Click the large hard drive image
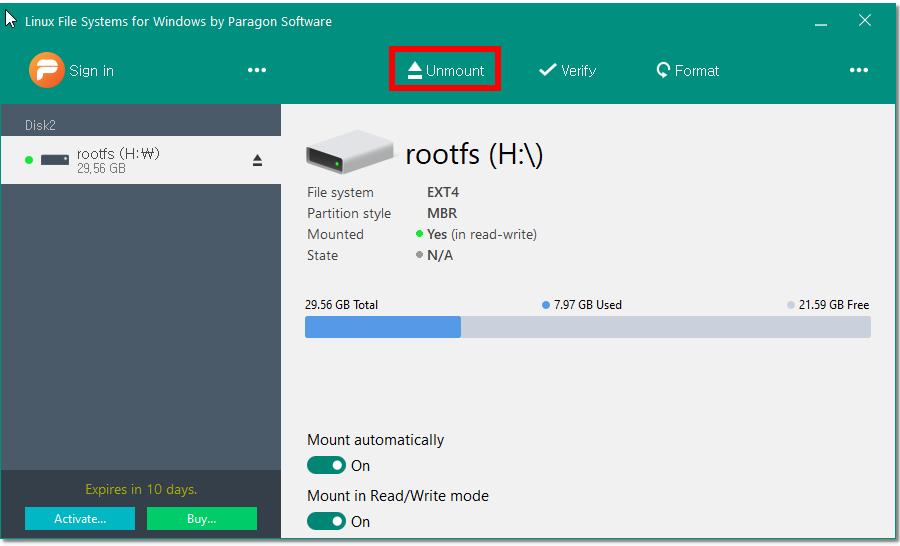Screen dimensions: 900x546 (x=350, y=153)
